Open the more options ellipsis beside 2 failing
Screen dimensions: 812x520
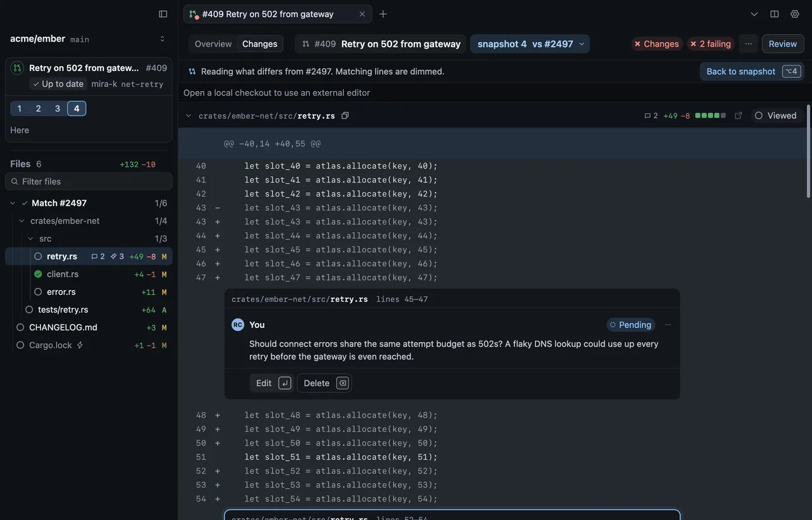(749, 44)
